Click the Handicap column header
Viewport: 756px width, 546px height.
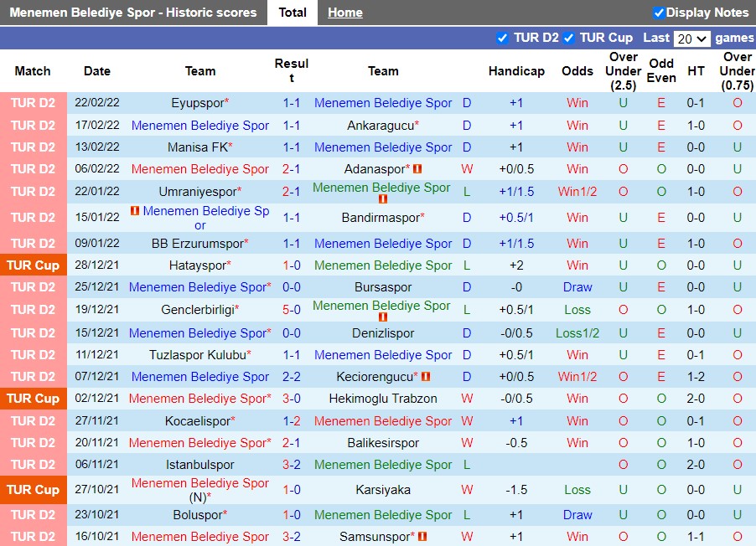click(516, 71)
